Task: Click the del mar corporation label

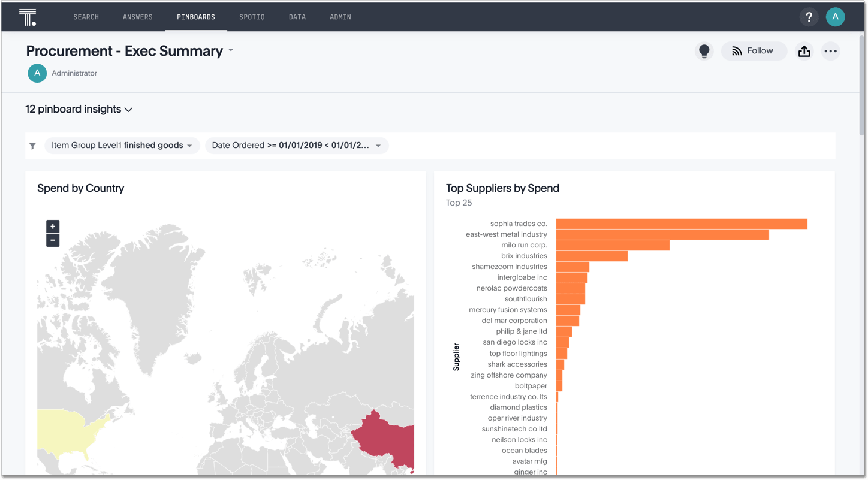Action: (514, 321)
